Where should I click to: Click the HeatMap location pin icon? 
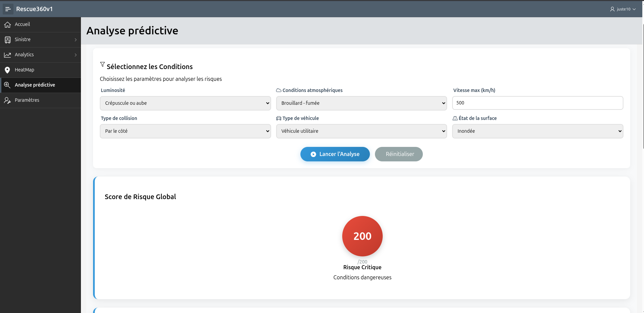coord(7,70)
